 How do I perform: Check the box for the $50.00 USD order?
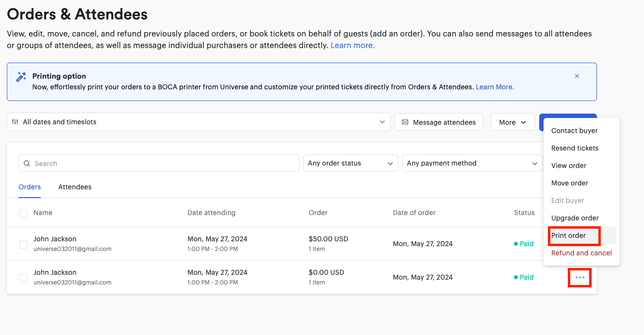coord(23,244)
